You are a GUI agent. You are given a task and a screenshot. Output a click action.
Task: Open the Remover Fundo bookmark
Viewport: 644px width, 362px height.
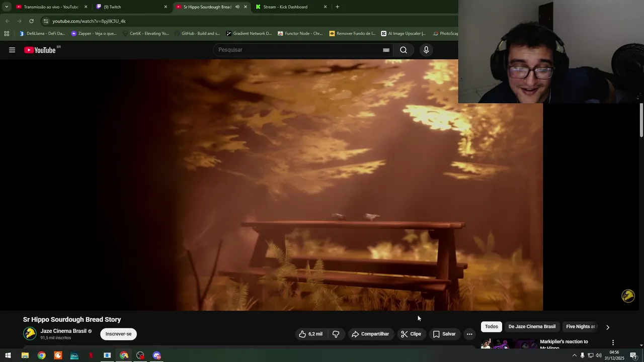(352, 34)
